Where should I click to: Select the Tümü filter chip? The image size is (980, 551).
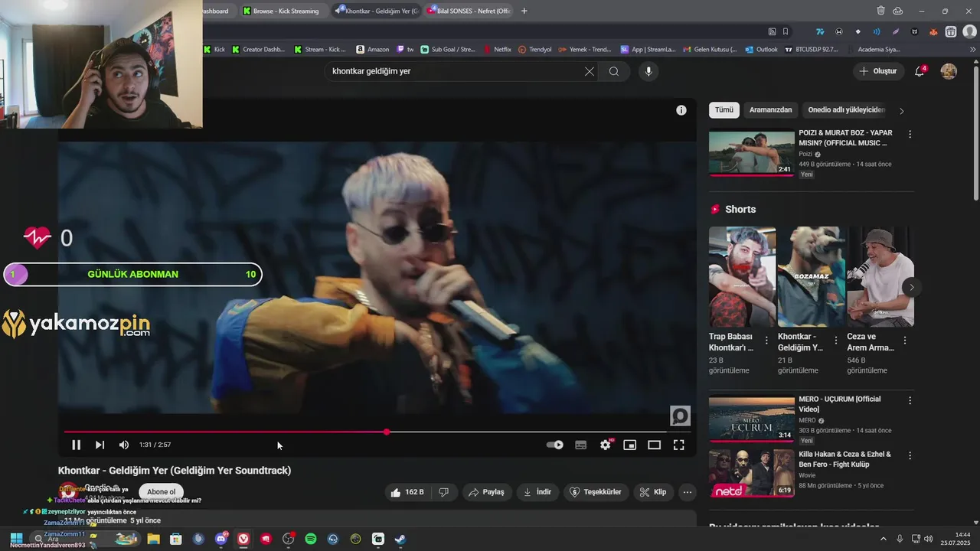click(724, 110)
